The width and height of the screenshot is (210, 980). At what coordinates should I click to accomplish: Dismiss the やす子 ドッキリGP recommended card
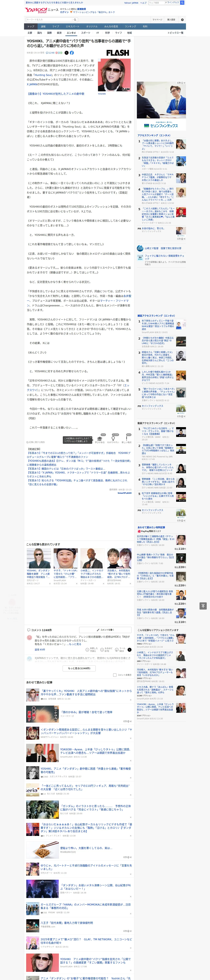pos(77,584)
